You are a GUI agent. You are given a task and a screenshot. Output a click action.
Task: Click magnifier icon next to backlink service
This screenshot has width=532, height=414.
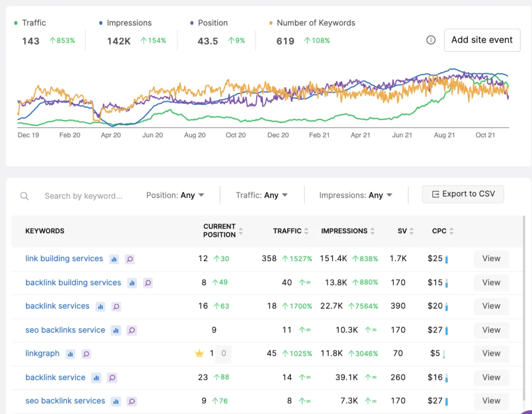(112, 378)
